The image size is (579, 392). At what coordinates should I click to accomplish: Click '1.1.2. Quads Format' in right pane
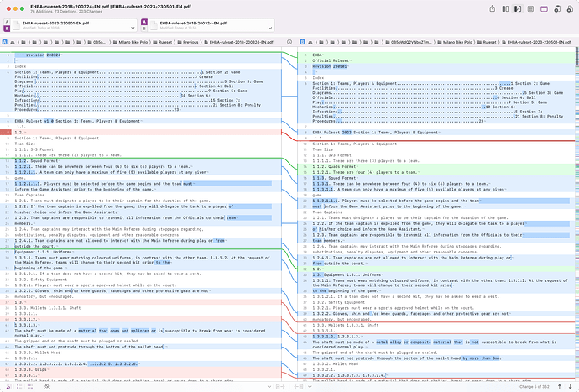pyautogui.click(x=335, y=167)
